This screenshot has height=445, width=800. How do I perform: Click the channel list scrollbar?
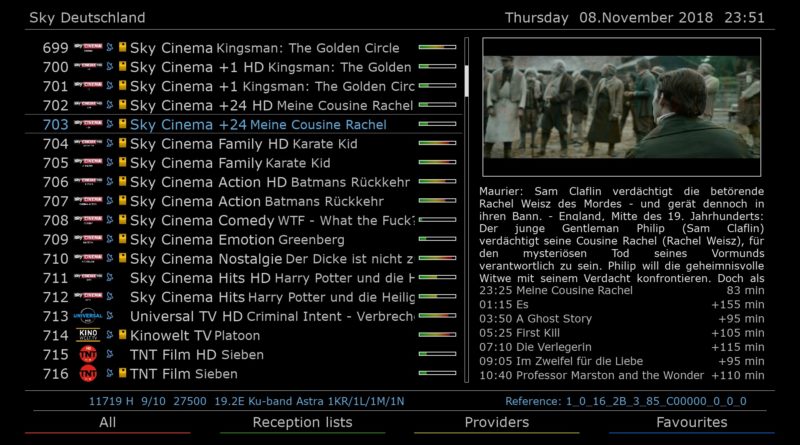pos(466,209)
